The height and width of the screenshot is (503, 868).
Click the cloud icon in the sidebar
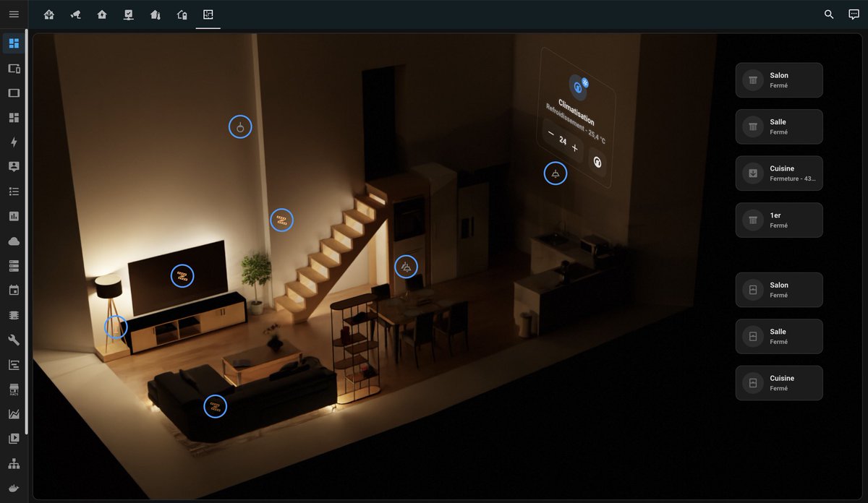(x=13, y=240)
